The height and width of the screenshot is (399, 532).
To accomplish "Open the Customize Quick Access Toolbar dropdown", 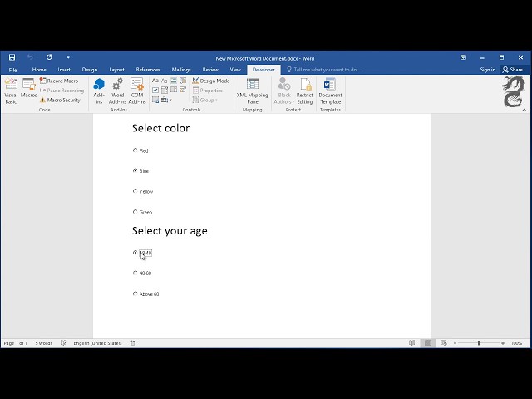I will 68,57.
